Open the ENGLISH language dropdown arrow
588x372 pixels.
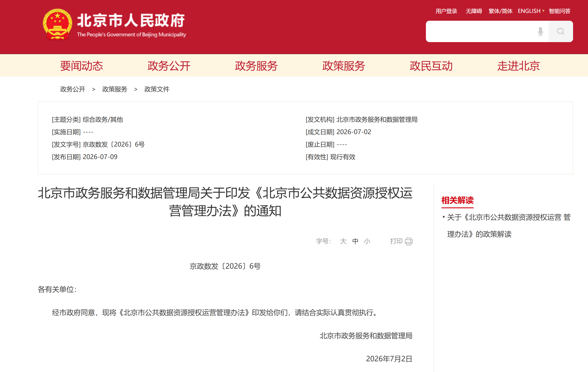click(x=543, y=11)
